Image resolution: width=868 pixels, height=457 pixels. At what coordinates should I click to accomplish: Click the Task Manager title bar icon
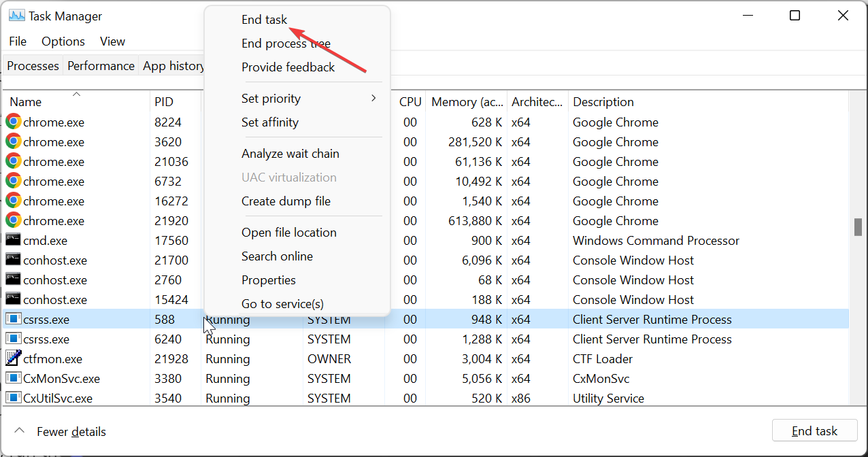[x=16, y=16]
